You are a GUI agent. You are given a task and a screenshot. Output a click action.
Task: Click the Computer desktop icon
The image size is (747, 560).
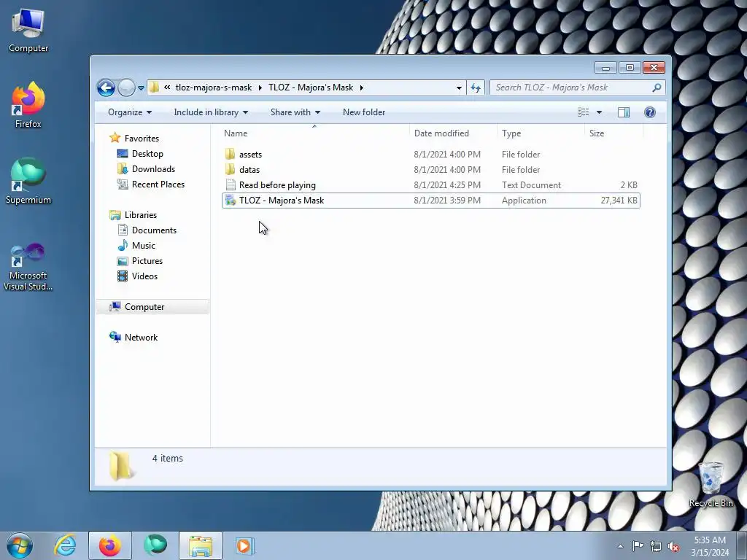click(28, 31)
